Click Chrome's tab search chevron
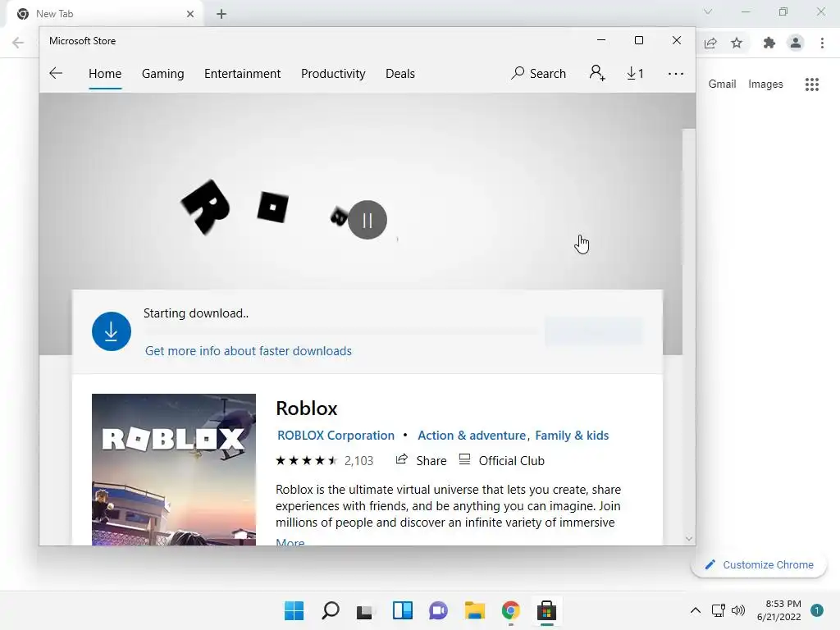The width and height of the screenshot is (840, 630). pyautogui.click(x=708, y=11)
